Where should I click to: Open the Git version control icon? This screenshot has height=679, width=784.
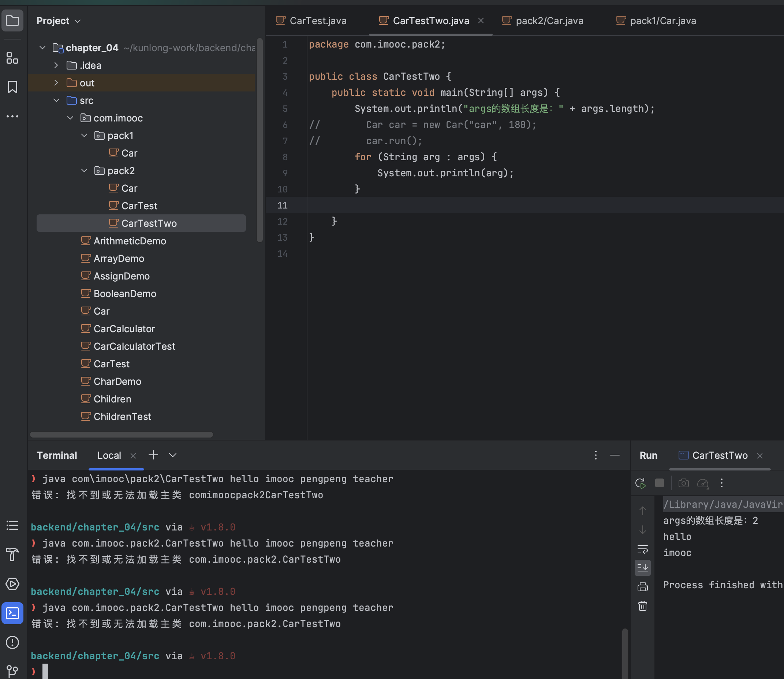coord(12,671)
